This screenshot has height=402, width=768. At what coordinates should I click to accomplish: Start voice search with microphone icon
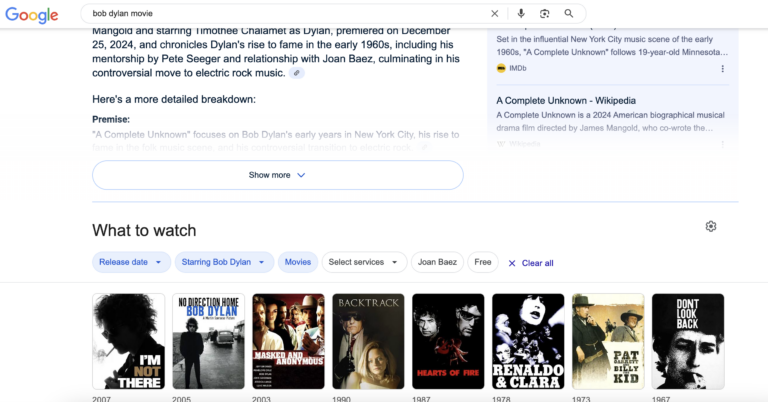pyautogui.click(x=521, y=14)
